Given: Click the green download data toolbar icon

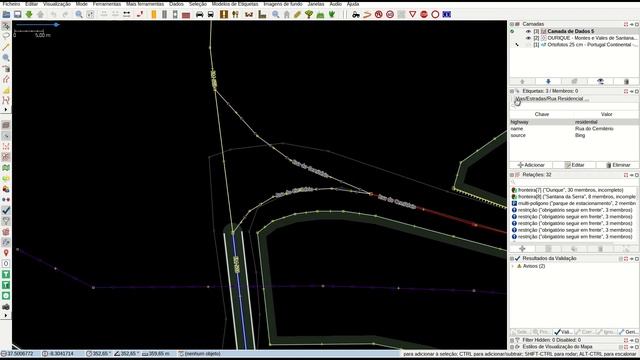Looking at the screenshot, I should coord(29,14).
